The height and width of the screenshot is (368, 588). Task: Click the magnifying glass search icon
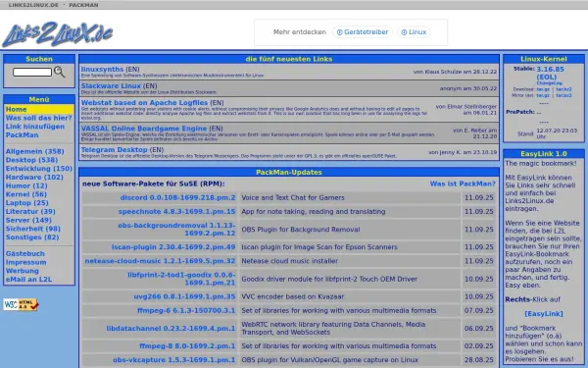(59, 72)
